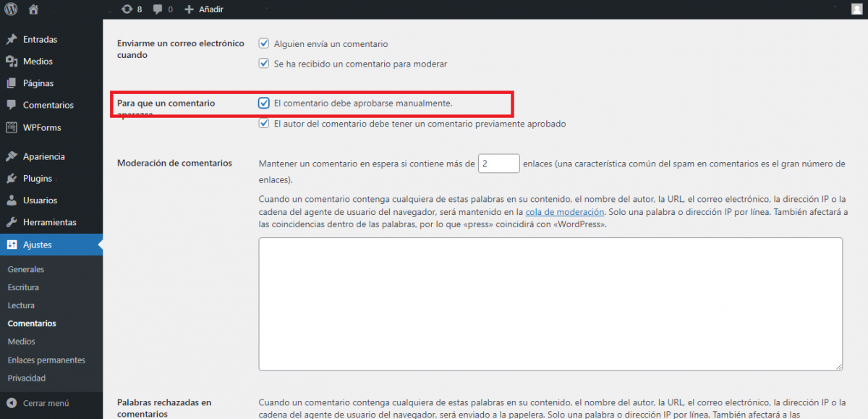
Task: Click the Cerrar menú collapse arrow
Action: click(x=12, y=403)
